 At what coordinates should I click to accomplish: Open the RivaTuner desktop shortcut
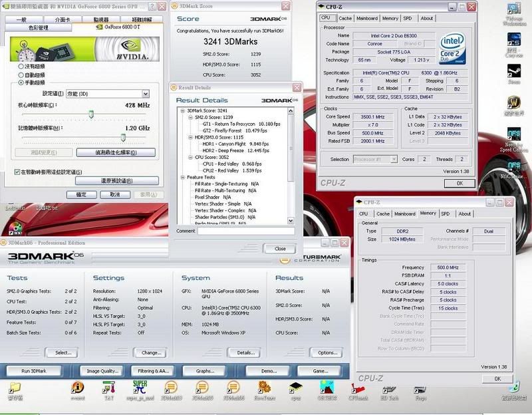point(265,390)
